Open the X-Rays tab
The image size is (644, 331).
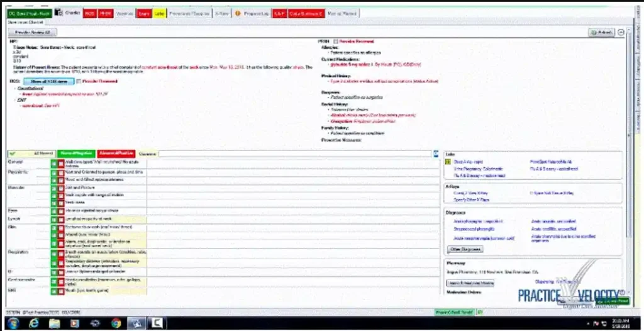click(222, 14)
